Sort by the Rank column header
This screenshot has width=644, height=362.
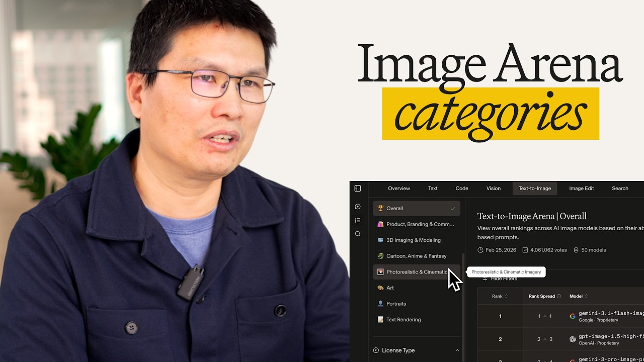click(500, 296)
